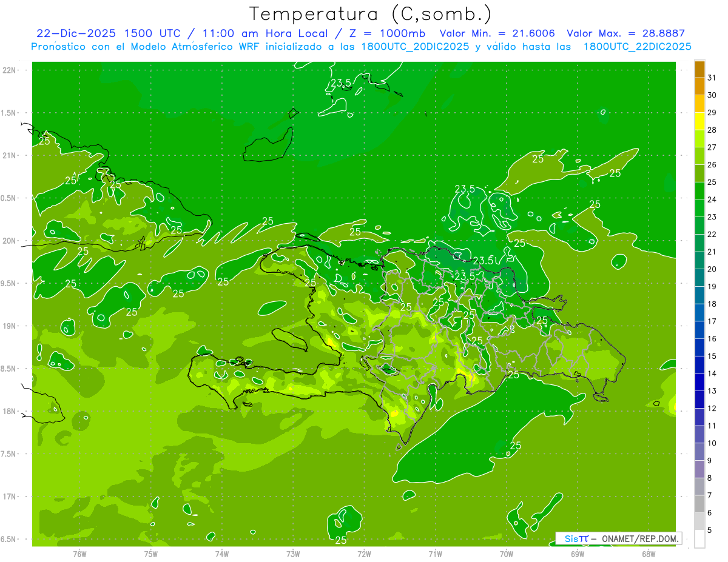Pick the dark blue swatch between 13 and 14
Image resolution: width=728 pixels, height=562 pixels.
pyautogui.click(x=699, y=382)
